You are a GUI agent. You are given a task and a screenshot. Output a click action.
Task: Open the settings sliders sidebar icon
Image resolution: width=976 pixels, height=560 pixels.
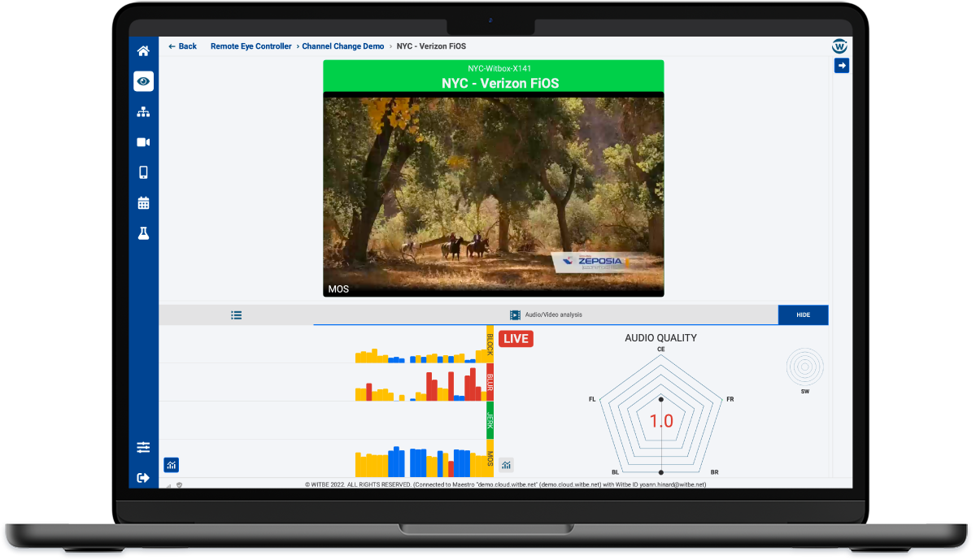tap(143, 447)
